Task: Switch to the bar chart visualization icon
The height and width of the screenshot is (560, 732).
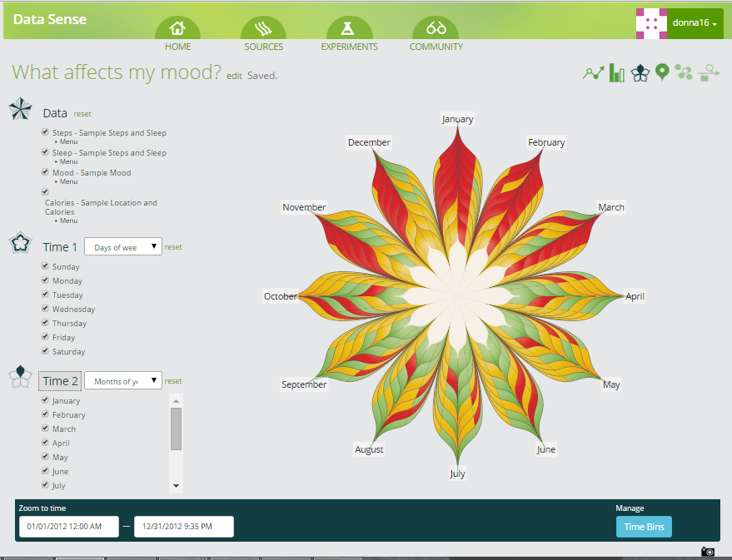Action: [x=617, y=73]
